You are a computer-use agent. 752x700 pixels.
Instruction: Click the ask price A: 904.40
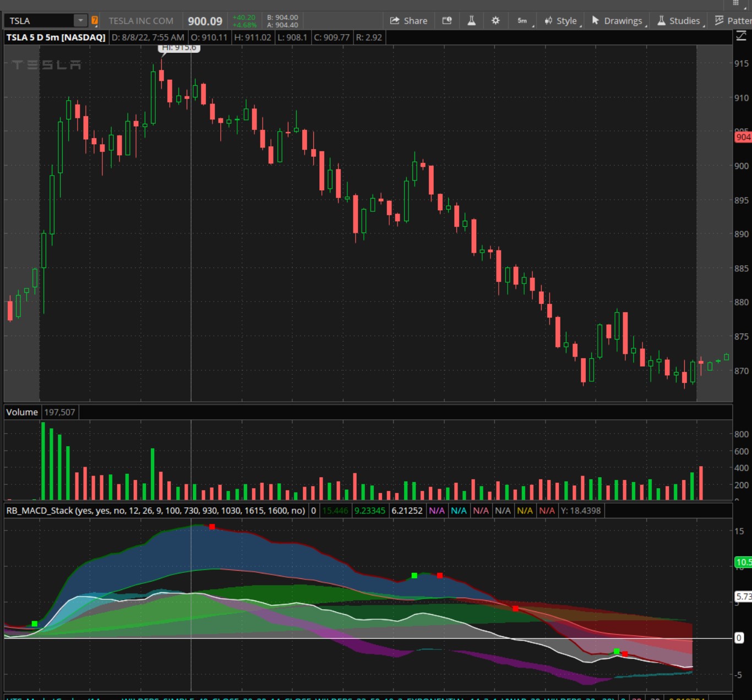pyautogui.click(x=282, y=25)
